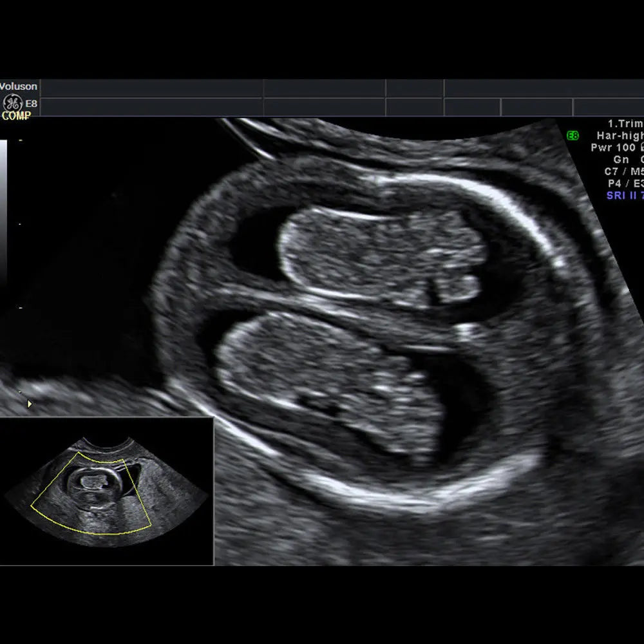
Task: Click the overview thumbnail image
Action: (x=106, y=492)
